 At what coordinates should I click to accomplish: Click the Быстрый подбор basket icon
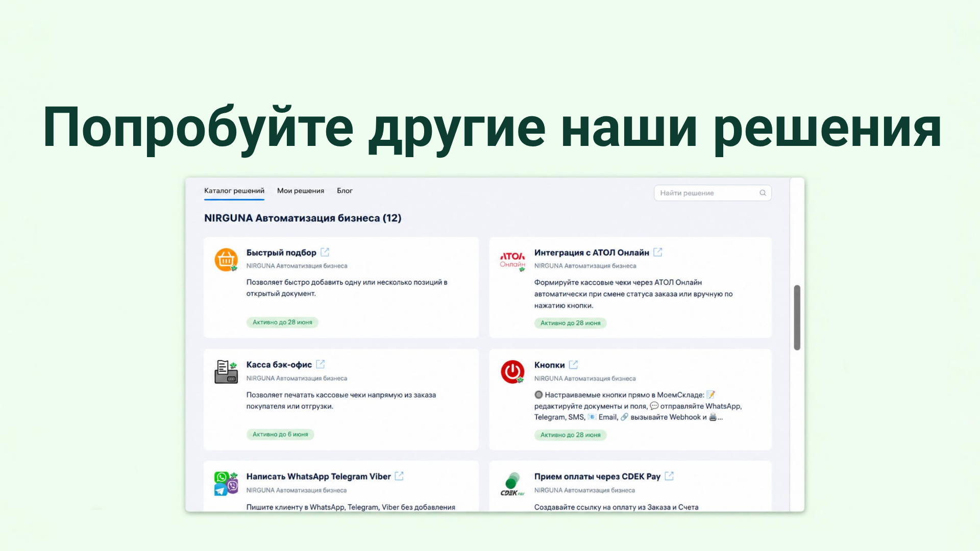click(x=226, y=260)
